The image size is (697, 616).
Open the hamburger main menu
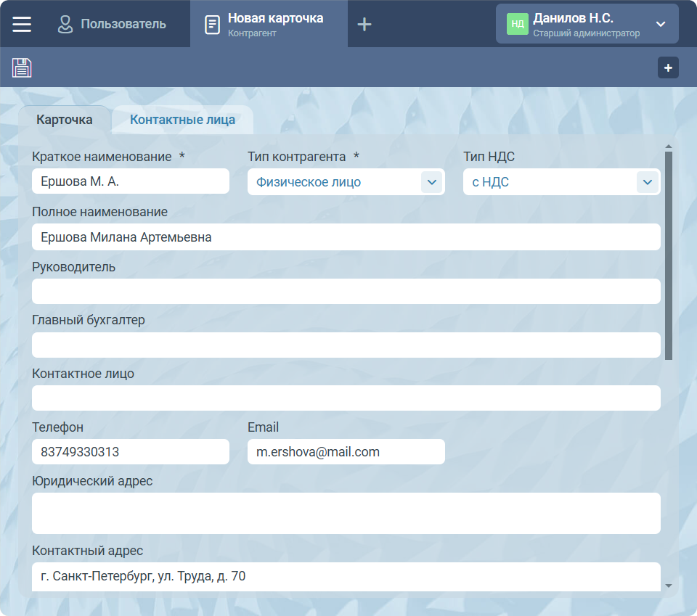pyautogui.click(x=22, y=24)
